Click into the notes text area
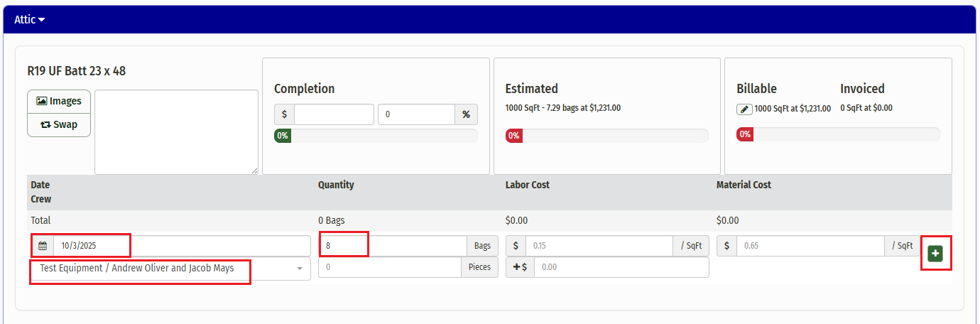The height and width of the screenshot is (324, 980). [x=176, y=131]
